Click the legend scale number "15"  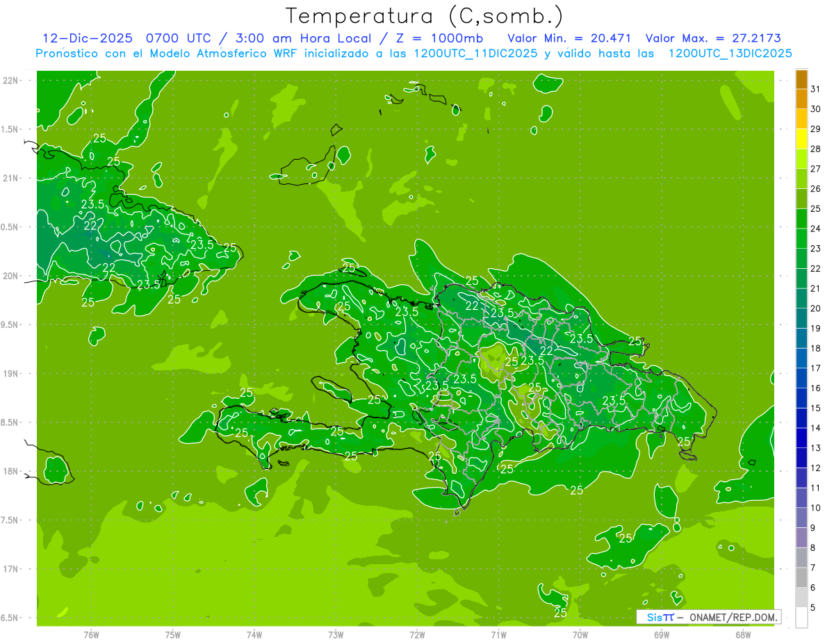816,408
